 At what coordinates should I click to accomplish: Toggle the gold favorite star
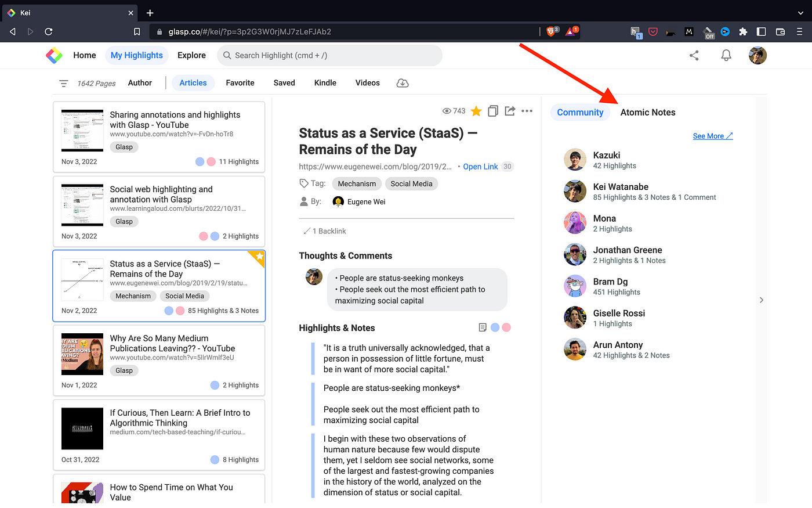(476, 111)
